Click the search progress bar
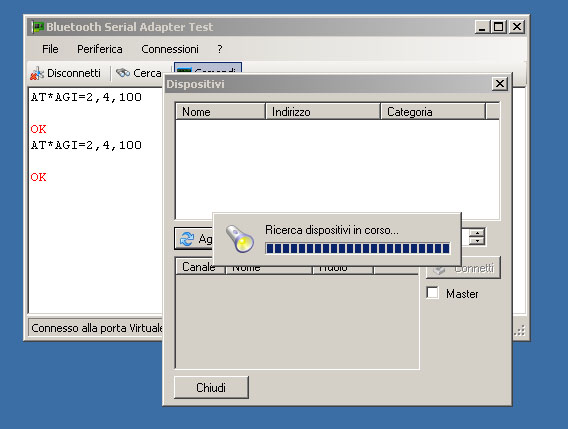Screen dimensions: 568x429 tap(358, 248)
